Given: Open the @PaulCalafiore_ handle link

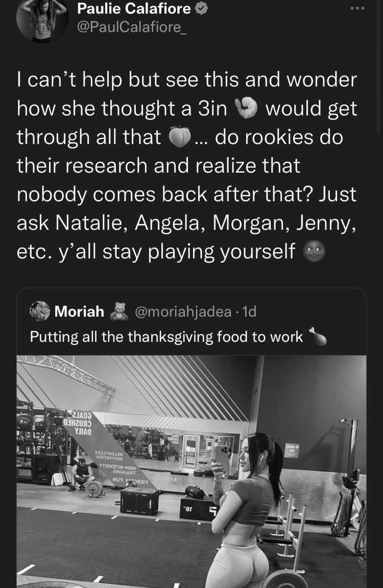Looking at the screenshot, I should click(132, 27).
